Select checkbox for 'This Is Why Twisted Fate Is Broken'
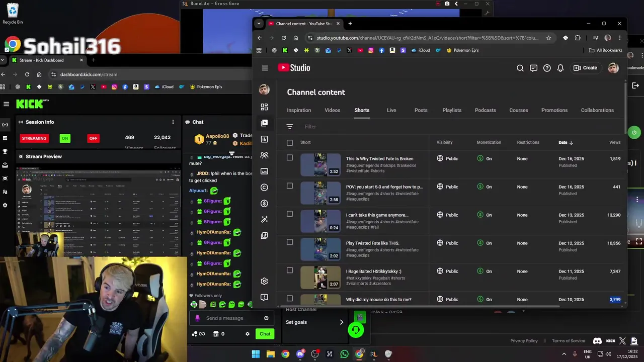 pyautogui.click(x=290, y=158)
